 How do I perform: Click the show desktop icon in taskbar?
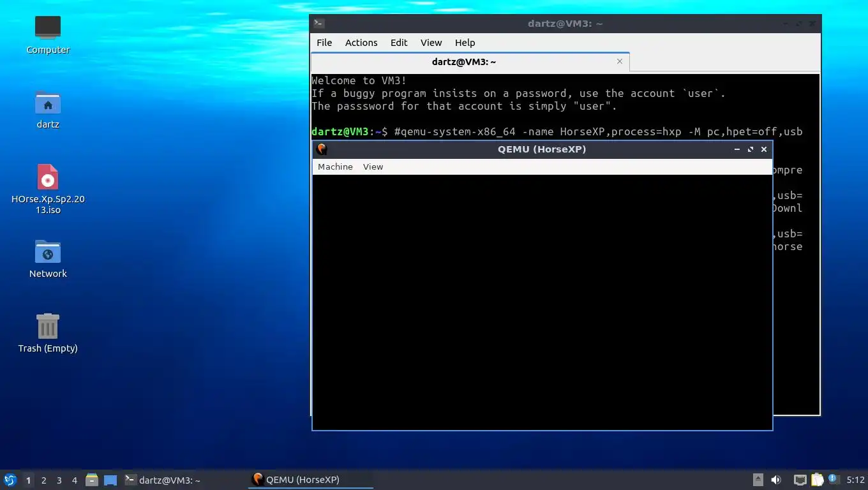pyautogui.click(x=110, y=480)
